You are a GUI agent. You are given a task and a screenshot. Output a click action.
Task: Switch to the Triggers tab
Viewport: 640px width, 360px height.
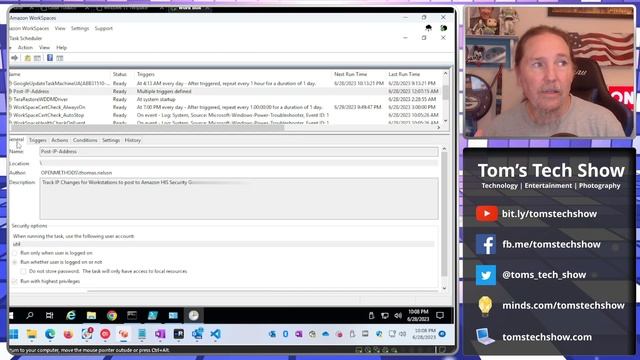pos(38,140)
